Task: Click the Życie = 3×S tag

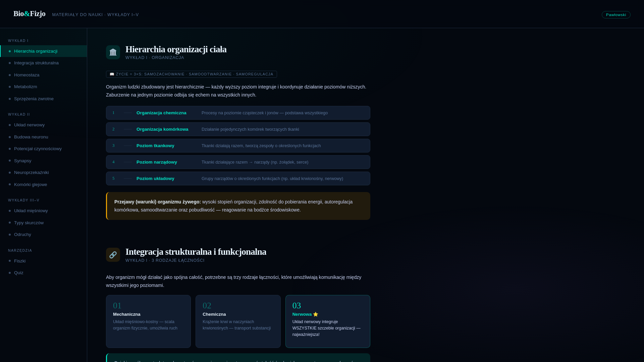Action: click(192, 74)
